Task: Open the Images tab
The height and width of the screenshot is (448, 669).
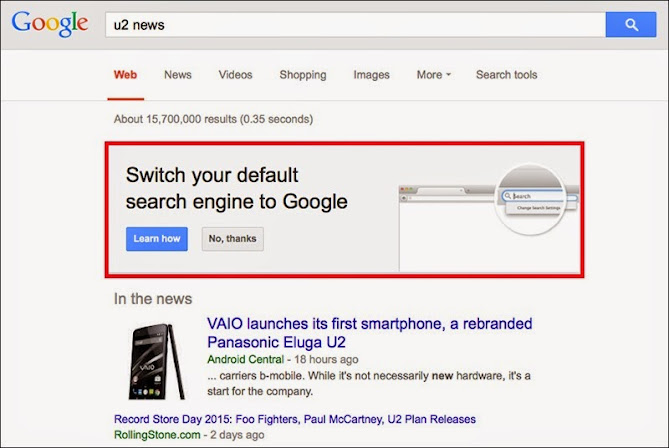Action: tap(372, 75)
